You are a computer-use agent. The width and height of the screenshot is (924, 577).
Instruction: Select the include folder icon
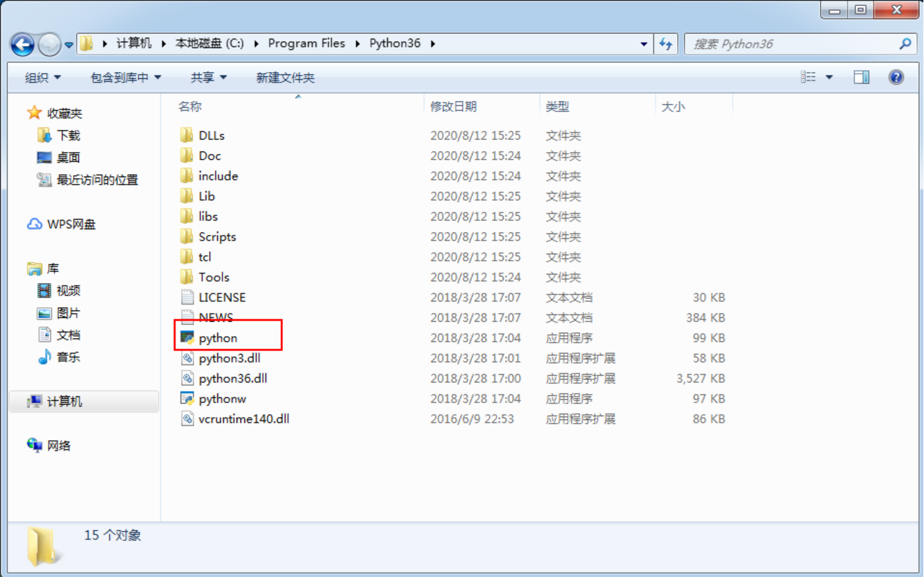[186, 175]
